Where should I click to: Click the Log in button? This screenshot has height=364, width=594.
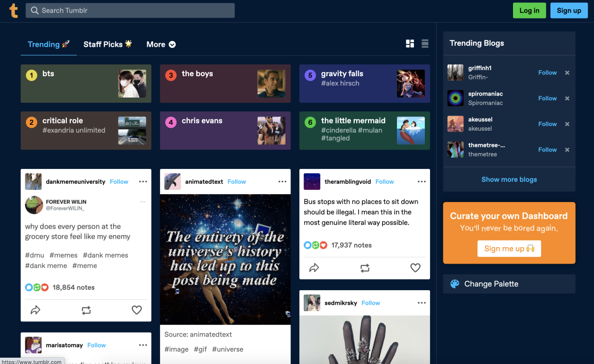[x=529, y=10]
